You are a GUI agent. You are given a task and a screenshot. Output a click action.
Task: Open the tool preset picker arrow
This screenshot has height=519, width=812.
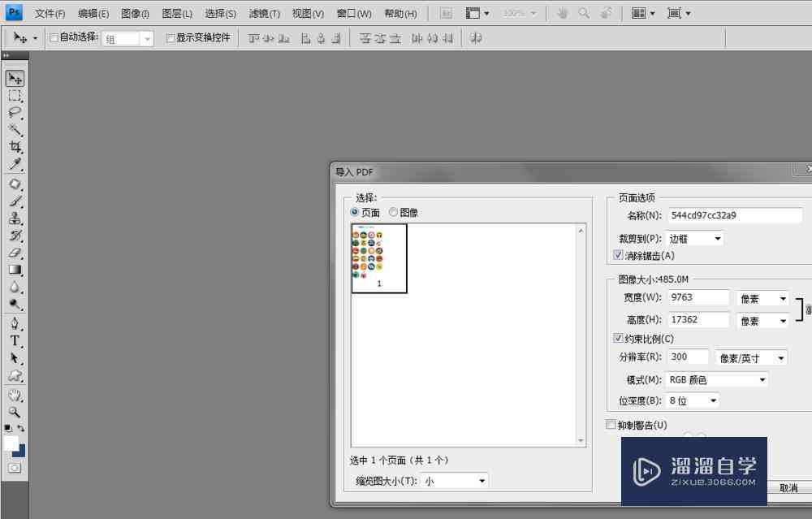click(35, 38)
